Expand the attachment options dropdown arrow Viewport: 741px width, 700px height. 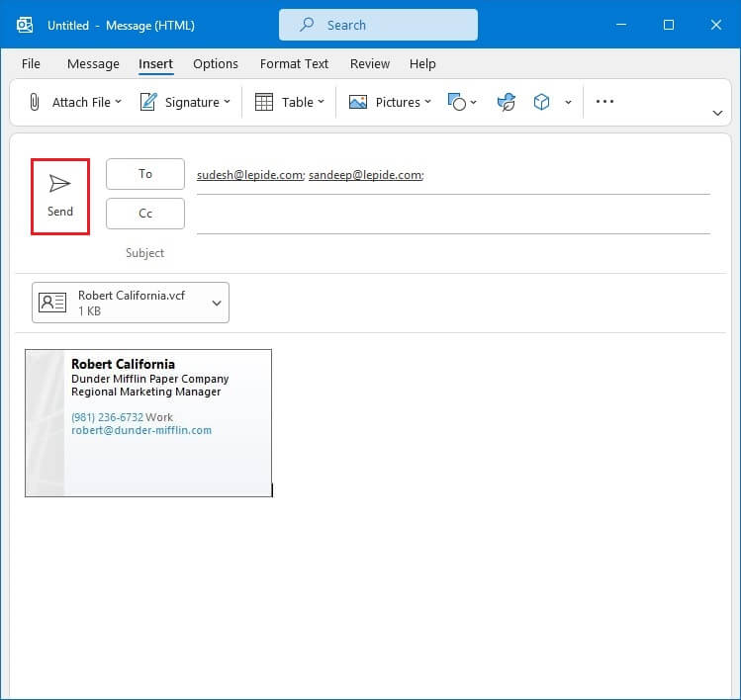click(x=217, y=304)
